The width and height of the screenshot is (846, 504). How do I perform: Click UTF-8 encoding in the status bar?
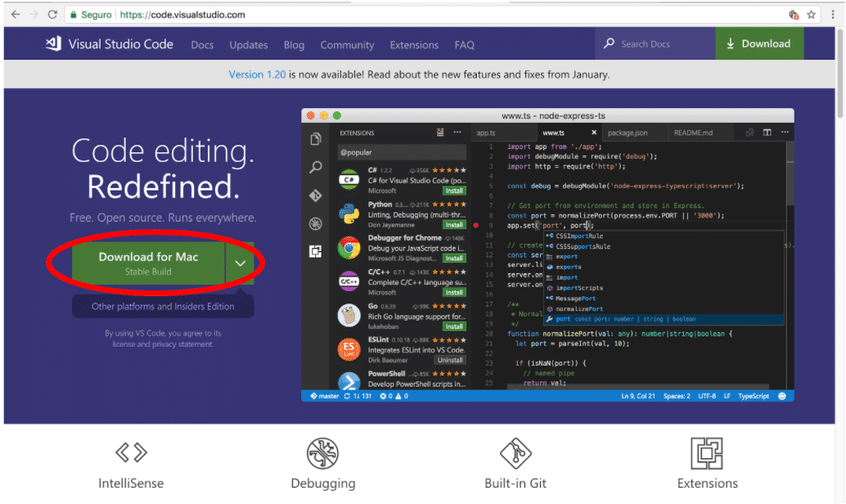707,396
